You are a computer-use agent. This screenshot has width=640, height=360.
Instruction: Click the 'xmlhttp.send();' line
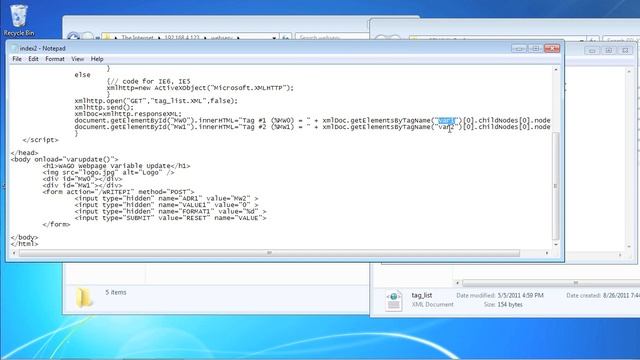click(104, 107)
